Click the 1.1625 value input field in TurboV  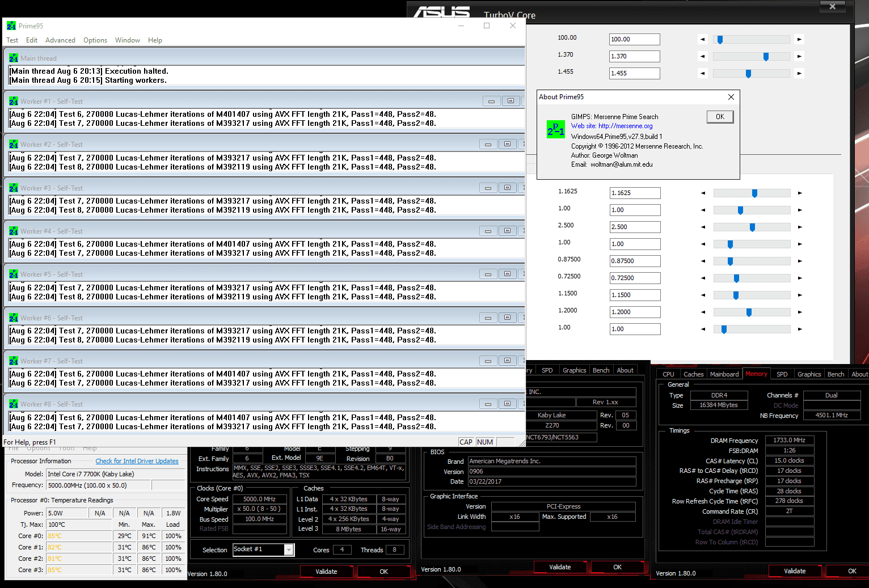[x=635, y=193]
